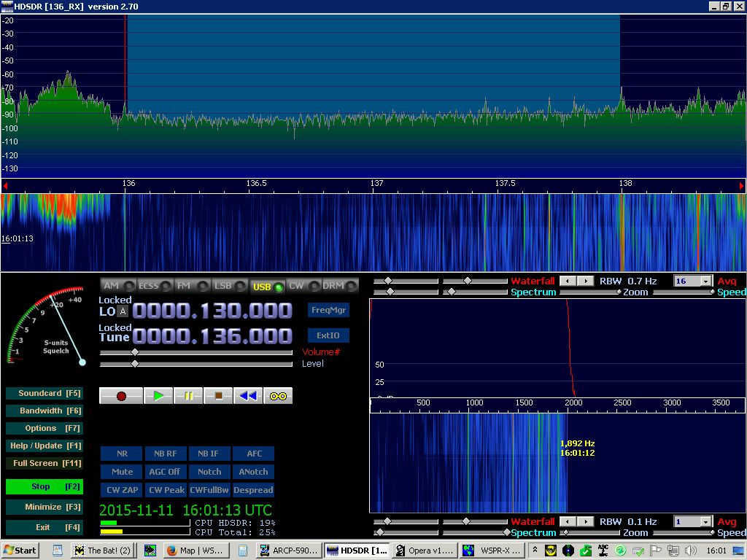Enable the Notch filter
Screen dimensions: 747x560
pyautogui.click(x=209, y=472)
